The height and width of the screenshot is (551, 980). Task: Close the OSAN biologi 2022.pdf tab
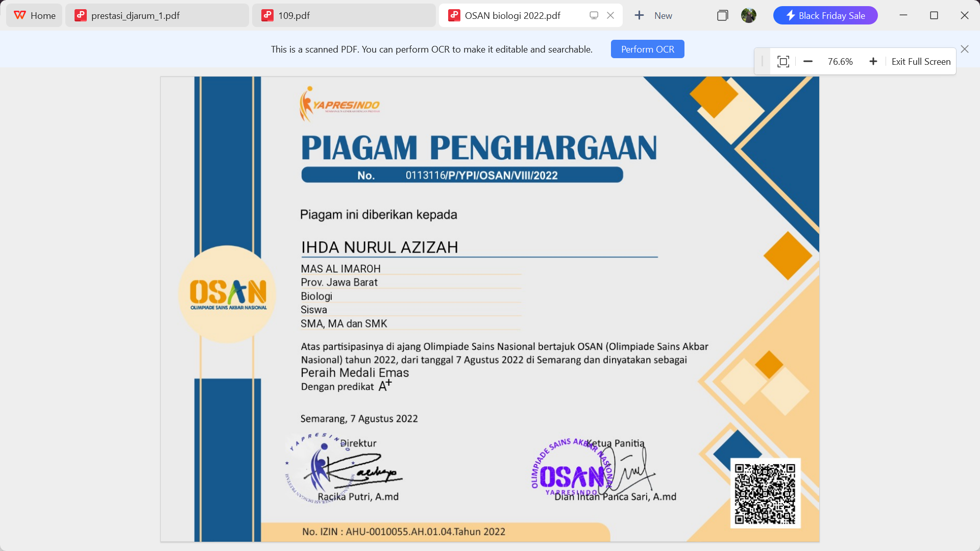point(610,15)
